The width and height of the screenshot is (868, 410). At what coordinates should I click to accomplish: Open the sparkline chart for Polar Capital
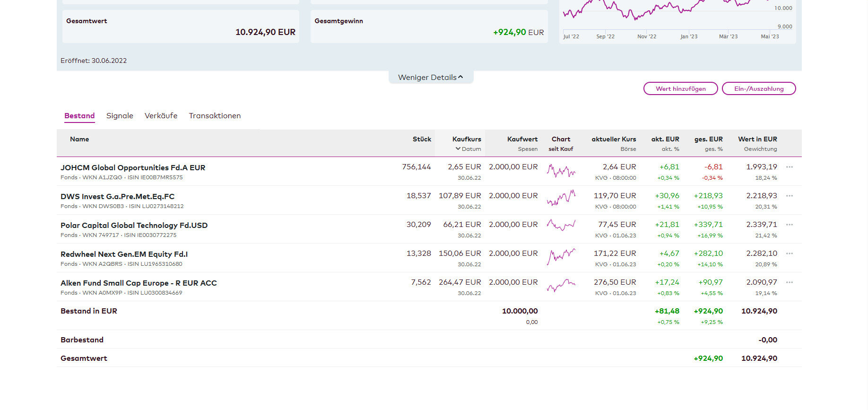click(x=561, y=225)
